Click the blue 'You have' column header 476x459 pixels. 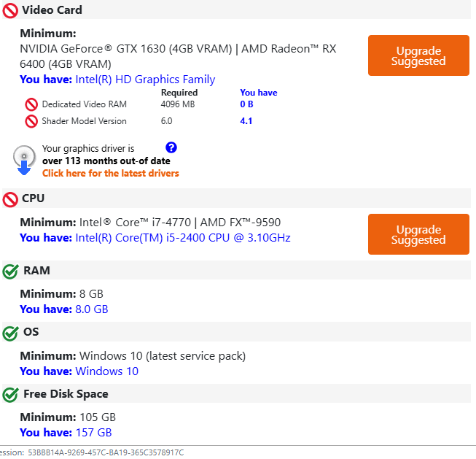tap(259, 93)
